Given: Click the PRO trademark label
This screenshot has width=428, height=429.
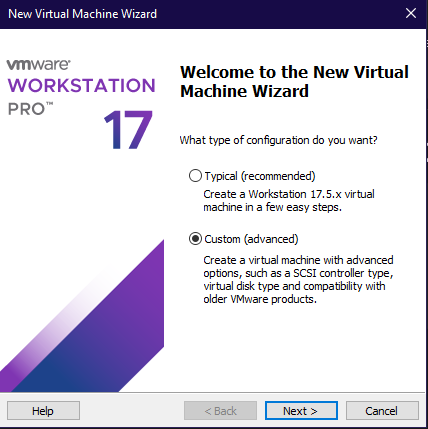Looking at the screenshot, I should (x=30, y=109).
